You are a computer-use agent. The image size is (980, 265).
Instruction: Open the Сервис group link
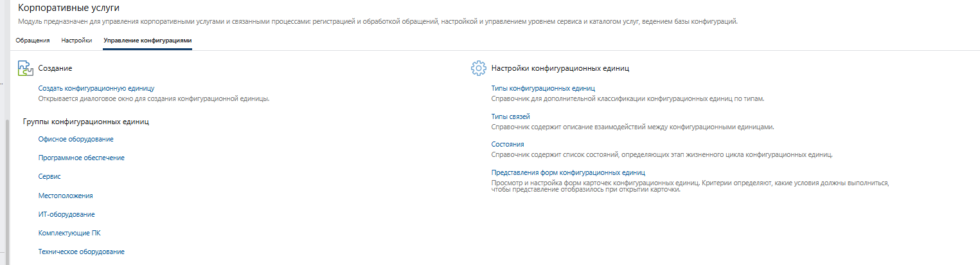tap(49, 176)
